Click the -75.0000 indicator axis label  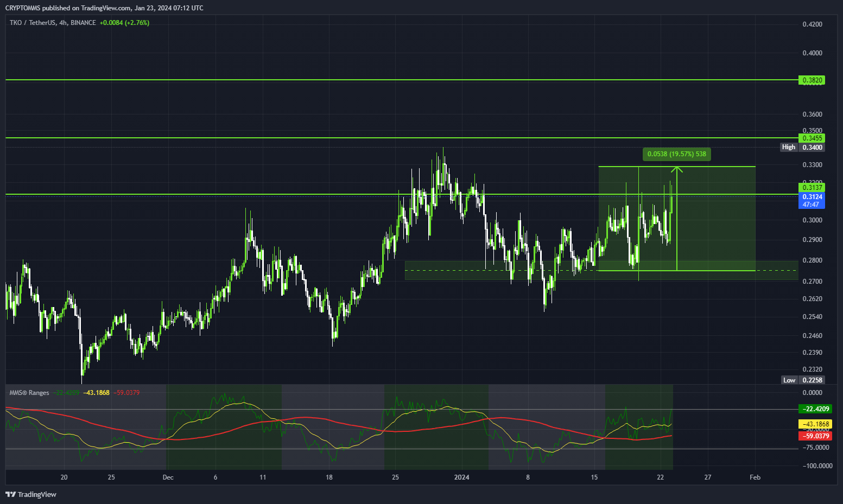pos(815,448)
